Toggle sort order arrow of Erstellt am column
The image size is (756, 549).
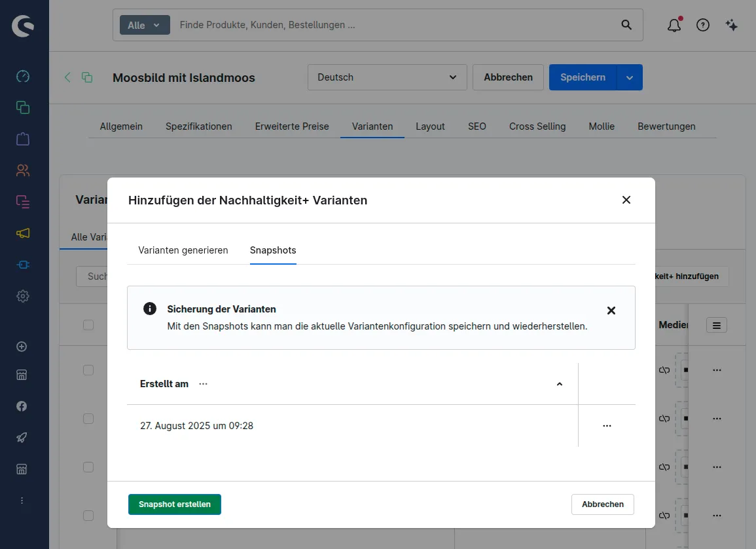(x=559, y=384)
